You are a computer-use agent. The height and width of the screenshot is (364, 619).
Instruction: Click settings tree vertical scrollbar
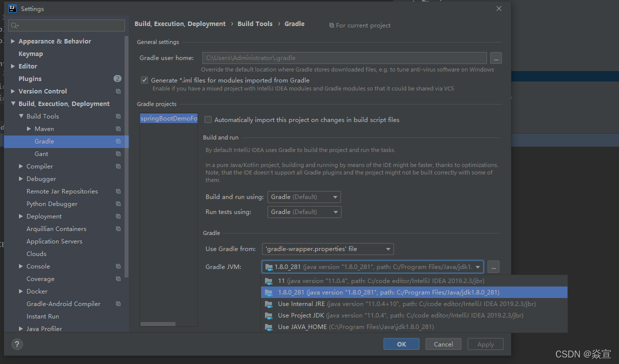127,157
